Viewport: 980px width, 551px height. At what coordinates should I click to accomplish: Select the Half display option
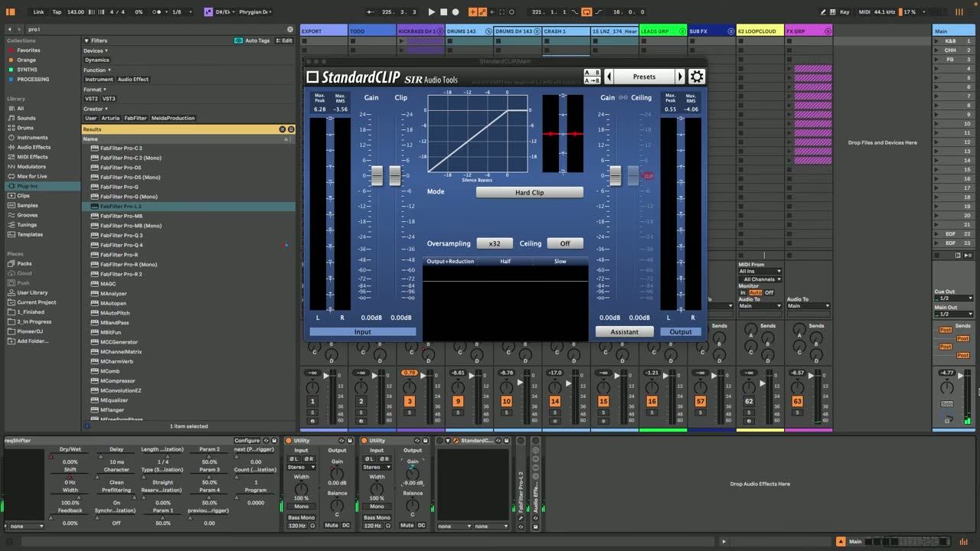(x=505, y=262)
